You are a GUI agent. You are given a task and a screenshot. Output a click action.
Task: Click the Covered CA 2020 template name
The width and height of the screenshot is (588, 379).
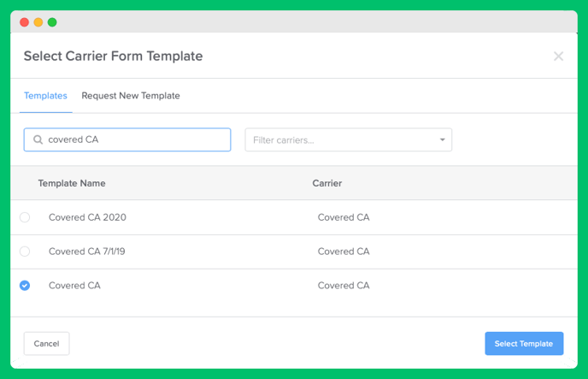(x=87, y=217)
